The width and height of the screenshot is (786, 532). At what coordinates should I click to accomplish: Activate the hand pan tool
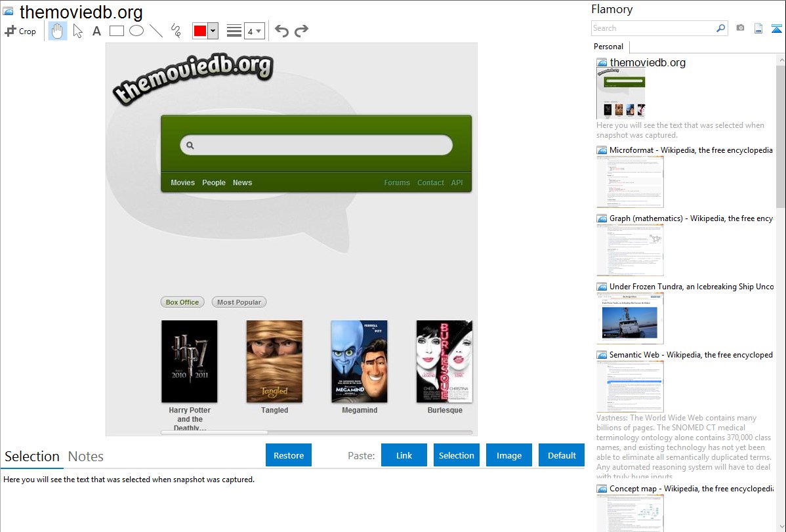[x=57, y=31]
